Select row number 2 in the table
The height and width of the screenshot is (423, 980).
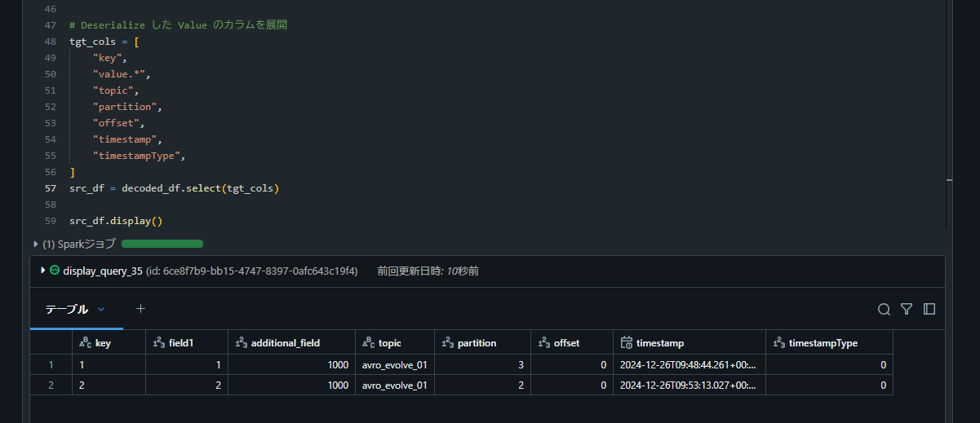pyautogui.click(x=51, y=385)
